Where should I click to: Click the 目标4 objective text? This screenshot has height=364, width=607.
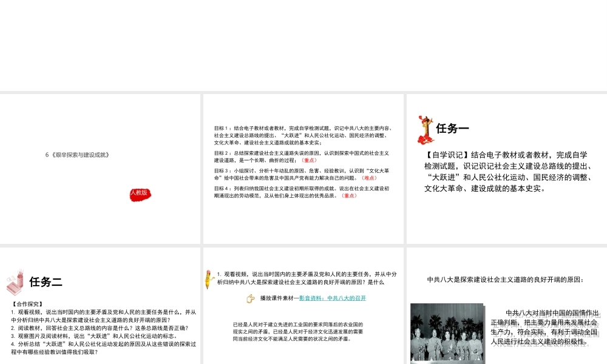(x=302, y=192)
